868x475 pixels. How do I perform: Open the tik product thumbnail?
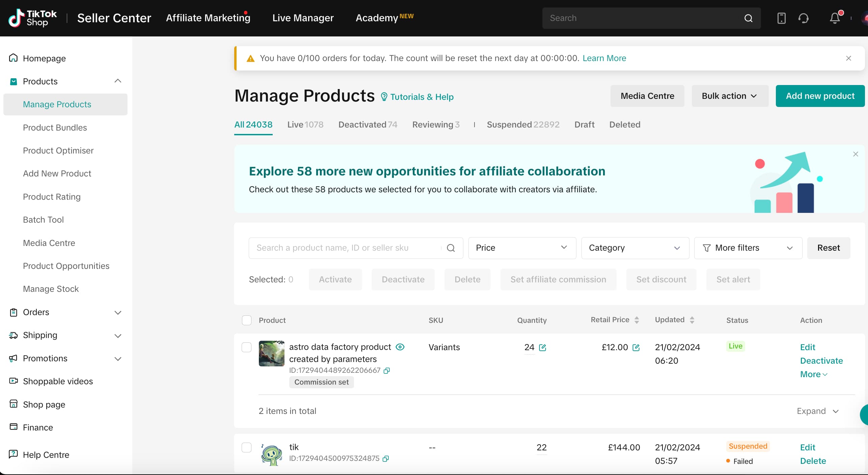click(271, 454)
